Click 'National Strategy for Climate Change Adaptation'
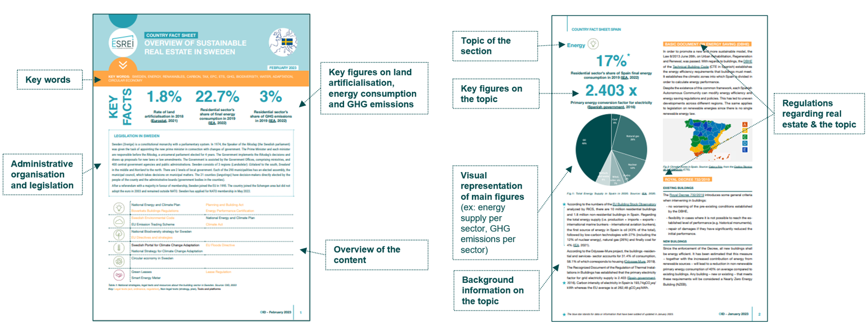This screenshot has width=868, height=327. (167, 251)
